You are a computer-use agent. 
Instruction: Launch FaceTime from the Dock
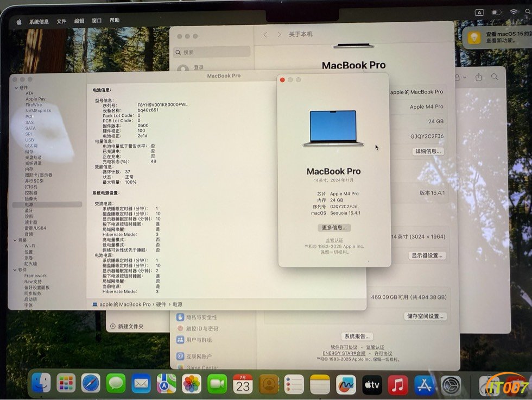tap(217, 384)
